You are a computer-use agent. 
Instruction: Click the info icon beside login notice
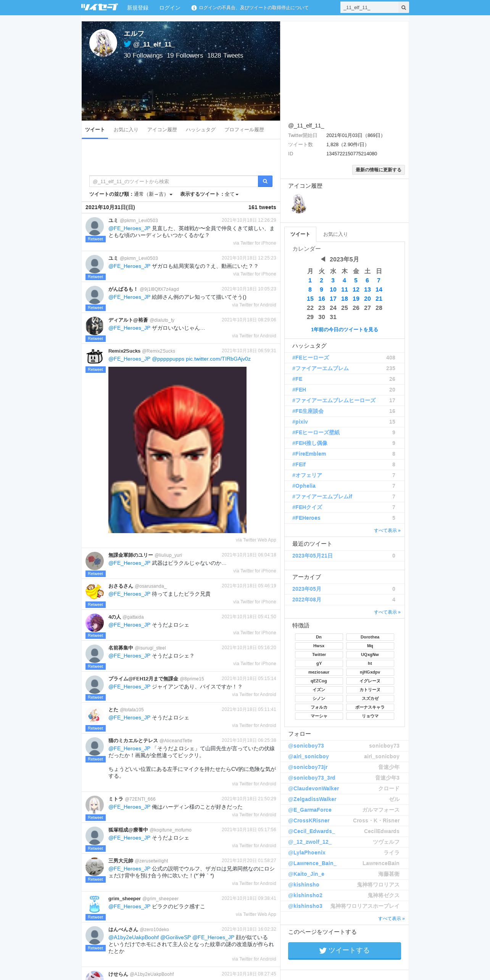pos(194,8)
